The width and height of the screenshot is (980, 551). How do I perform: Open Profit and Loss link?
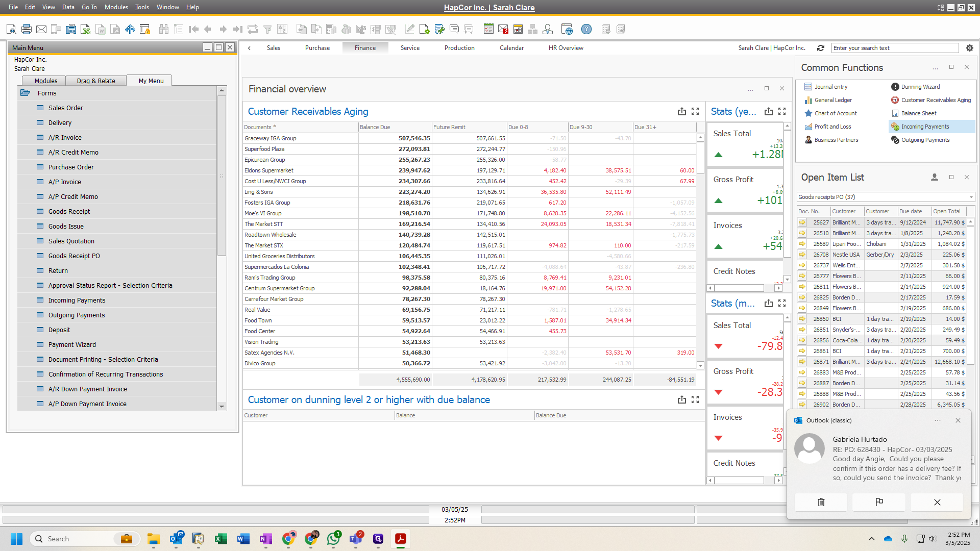[832, 127]
